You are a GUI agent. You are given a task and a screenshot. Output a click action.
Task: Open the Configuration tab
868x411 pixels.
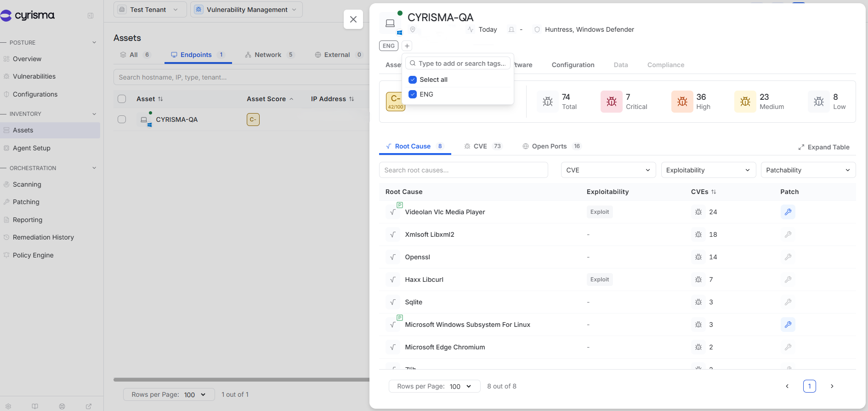[573, 65]
